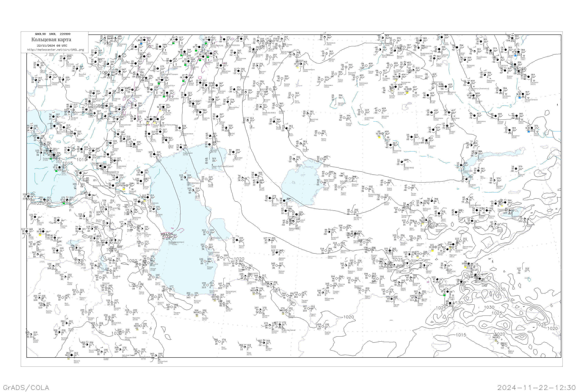The image size is (588, 392).
Task: Click the green square marker near Хорог station
Action: point(444,295)
